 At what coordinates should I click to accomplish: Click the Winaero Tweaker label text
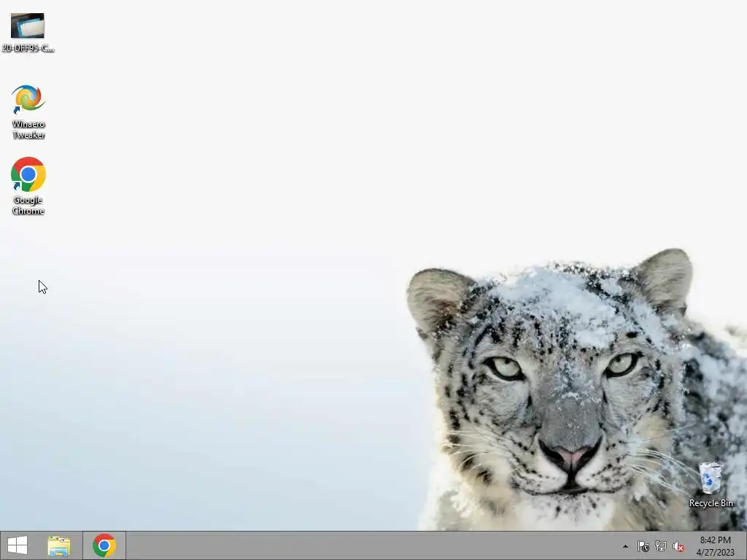(28, 130)
